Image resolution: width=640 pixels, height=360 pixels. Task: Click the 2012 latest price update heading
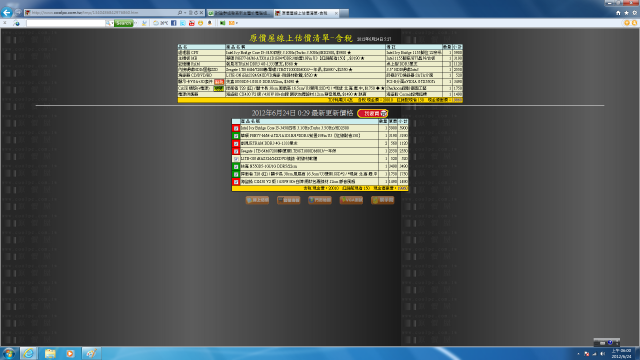(x=302, y=113)
